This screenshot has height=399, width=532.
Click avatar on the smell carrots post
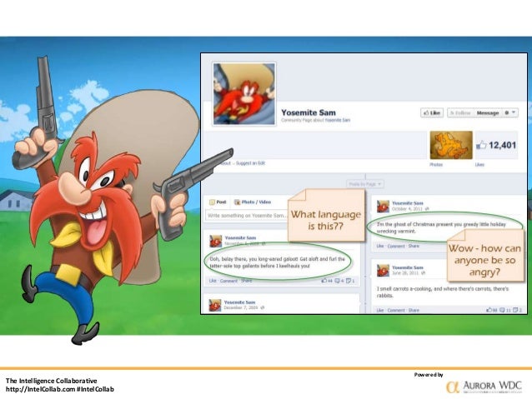click(x=383, y=271)
